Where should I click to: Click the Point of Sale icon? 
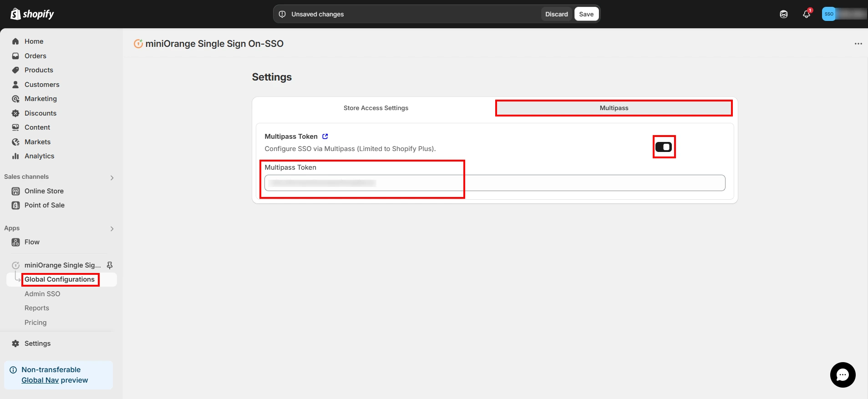15,205
